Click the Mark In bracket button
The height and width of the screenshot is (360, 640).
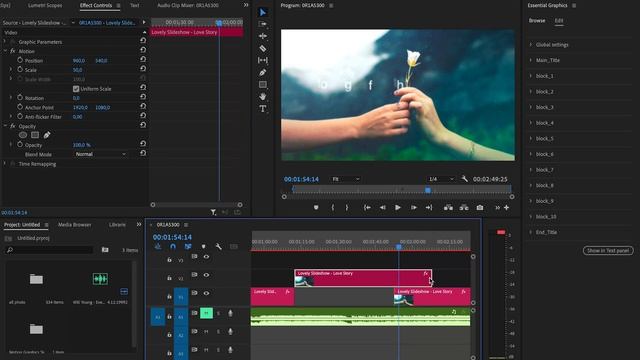[x=333, y=207]
